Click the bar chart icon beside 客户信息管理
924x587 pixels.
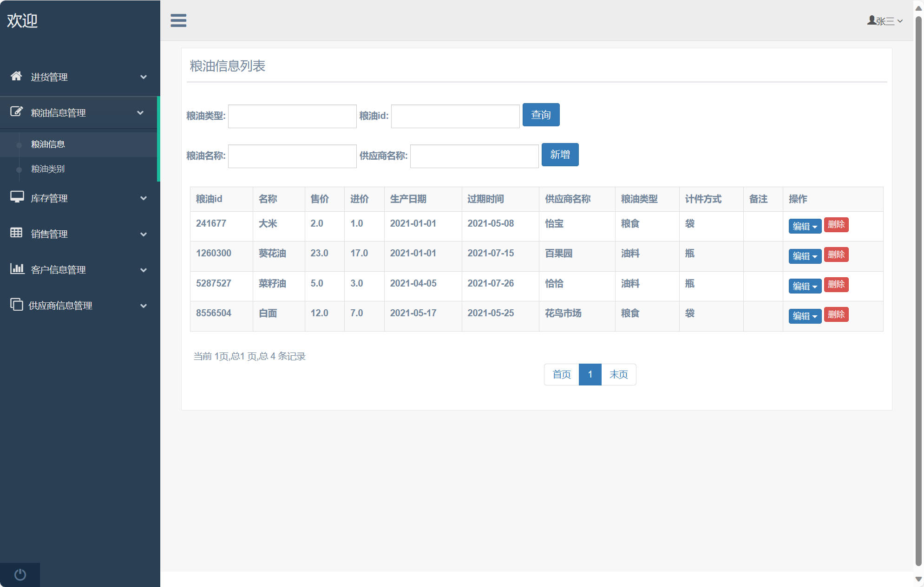pyautogui.click(x=17, y=268)
